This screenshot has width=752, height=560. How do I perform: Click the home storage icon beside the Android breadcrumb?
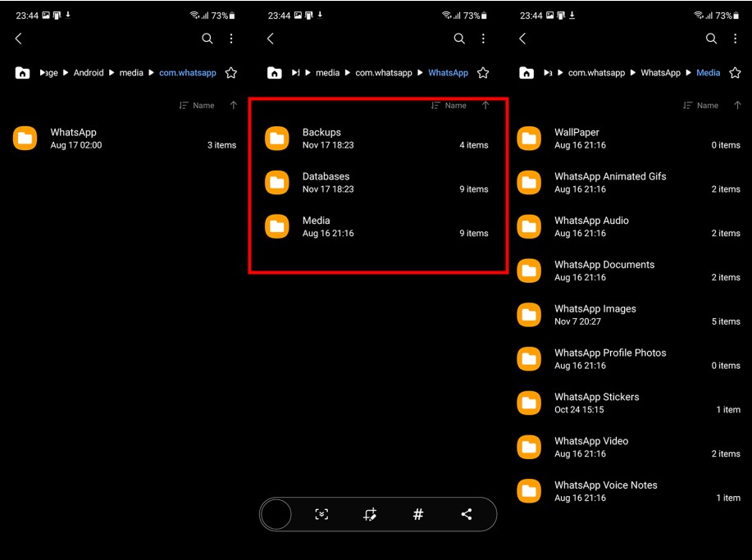[x=22, y=73]
